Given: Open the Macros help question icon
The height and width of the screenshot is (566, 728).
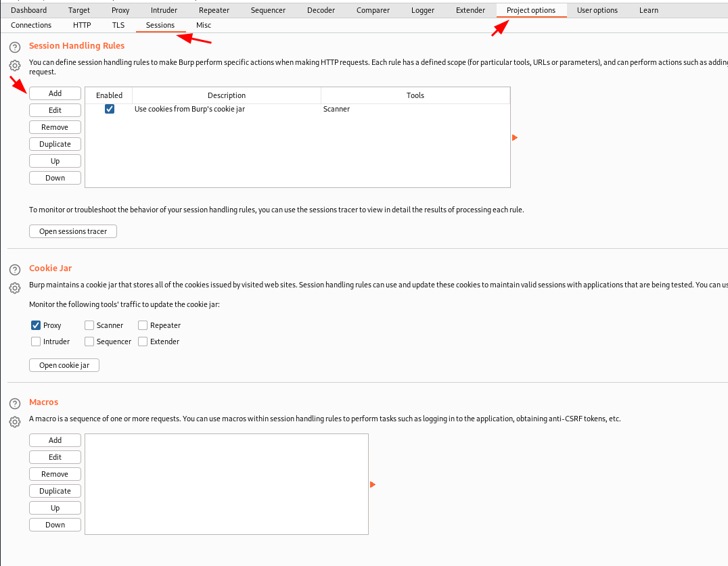Looking at the screenshot, I should coord(15,404).
